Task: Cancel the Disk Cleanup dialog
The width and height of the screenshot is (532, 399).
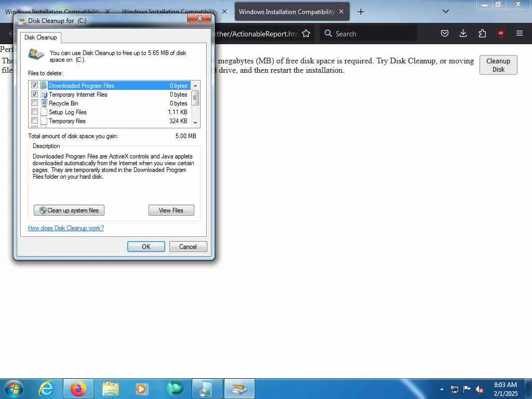Action: pyautogui.click(x=188, y=247)
